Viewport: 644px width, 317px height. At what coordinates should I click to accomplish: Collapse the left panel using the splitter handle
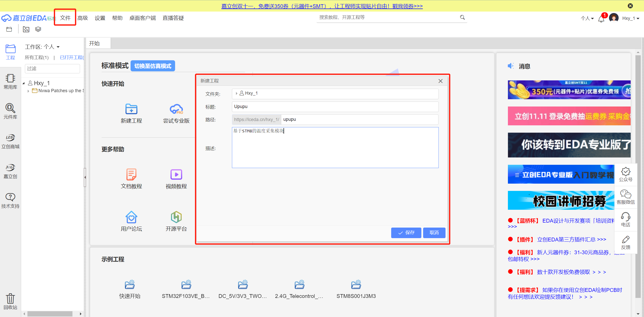85,177
